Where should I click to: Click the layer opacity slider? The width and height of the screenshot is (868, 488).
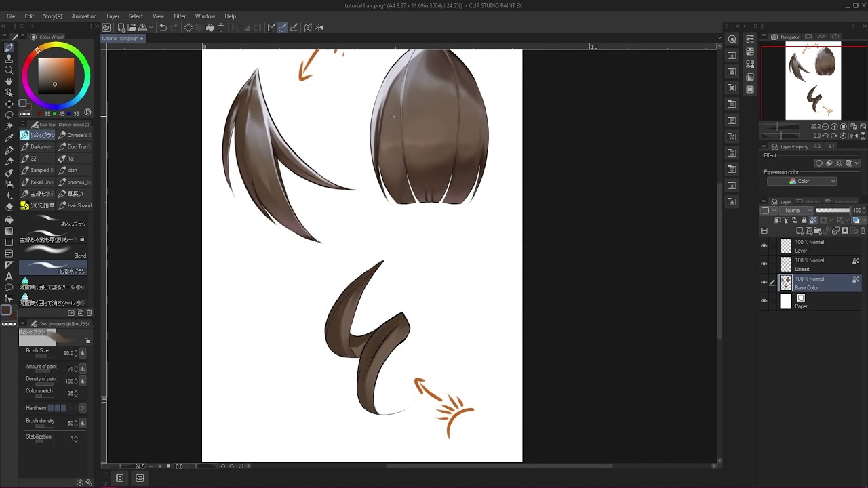833,211
